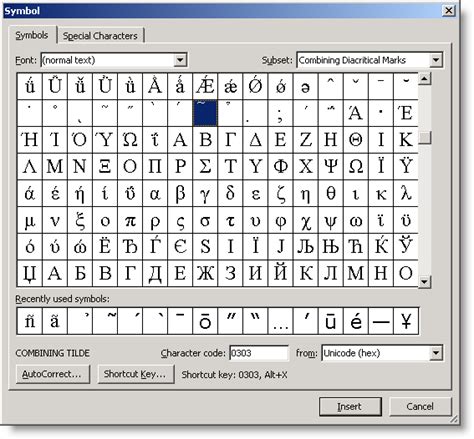Select the Cyrillic Д symbol

pos(155,273)
